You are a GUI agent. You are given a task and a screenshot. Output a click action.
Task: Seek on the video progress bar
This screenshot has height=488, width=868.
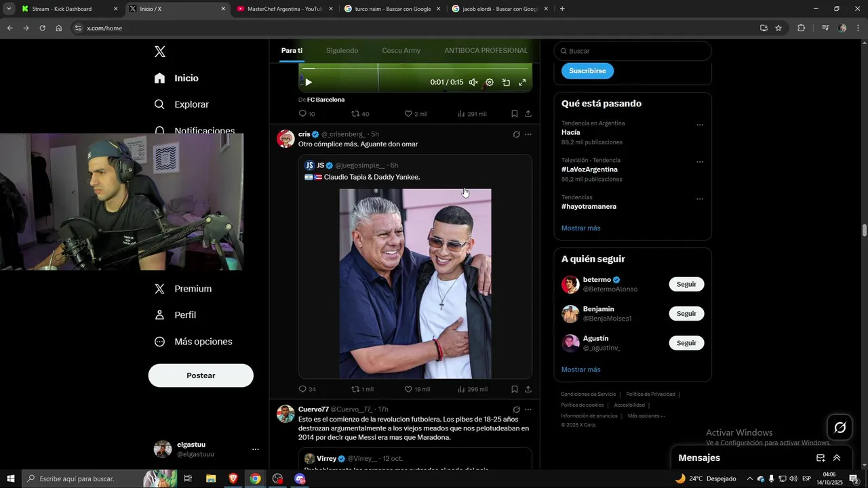[x=415, y=68]
